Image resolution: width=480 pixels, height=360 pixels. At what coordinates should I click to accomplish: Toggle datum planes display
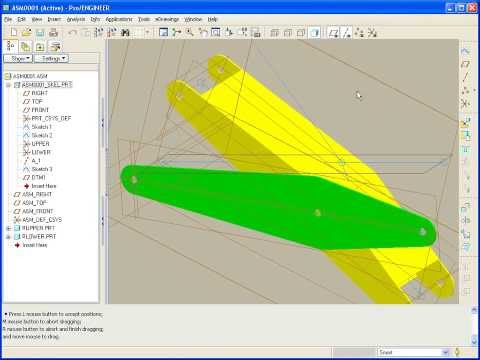(x=333, y=32)
